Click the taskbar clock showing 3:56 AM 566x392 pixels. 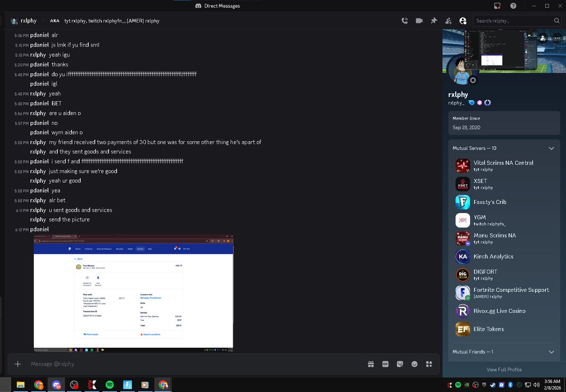551,384
